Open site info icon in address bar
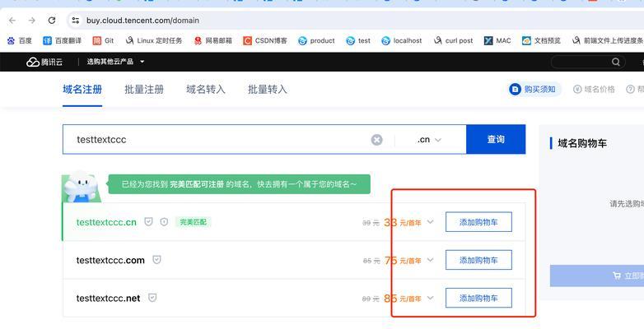 pos(75,20)
